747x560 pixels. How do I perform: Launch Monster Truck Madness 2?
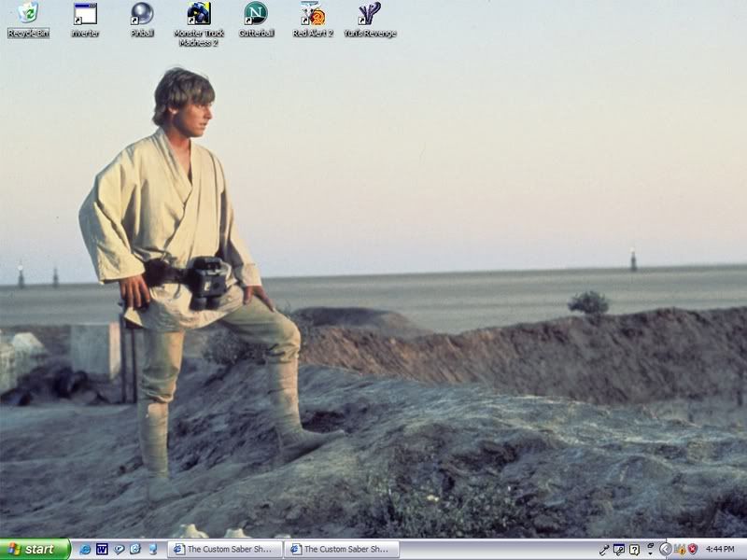point(199,14)
